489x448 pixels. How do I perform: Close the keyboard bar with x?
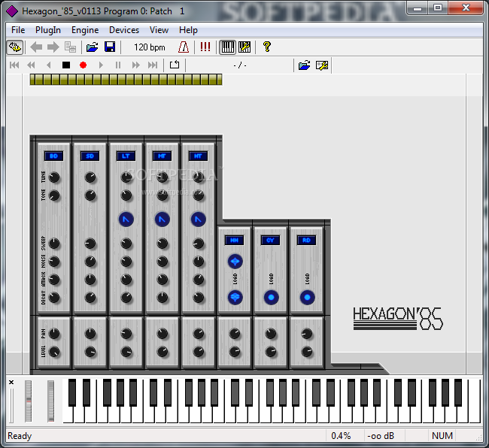click(11, 383)
